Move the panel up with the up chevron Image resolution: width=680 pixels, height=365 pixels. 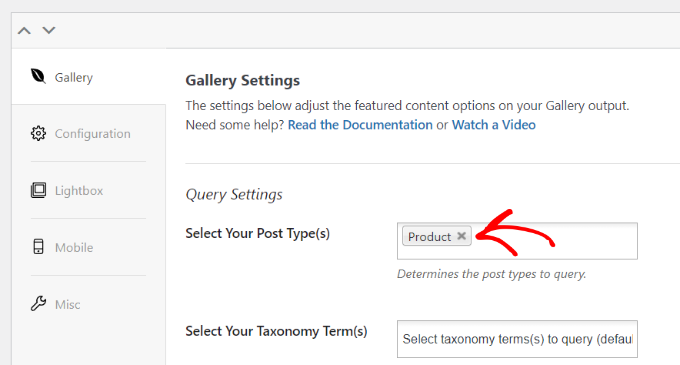24,30
